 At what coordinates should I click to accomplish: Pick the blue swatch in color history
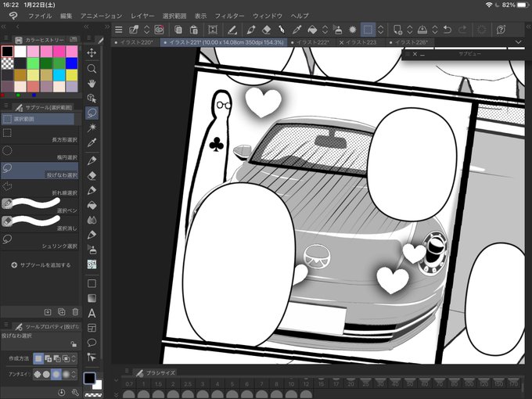click(x=72, y=63)
